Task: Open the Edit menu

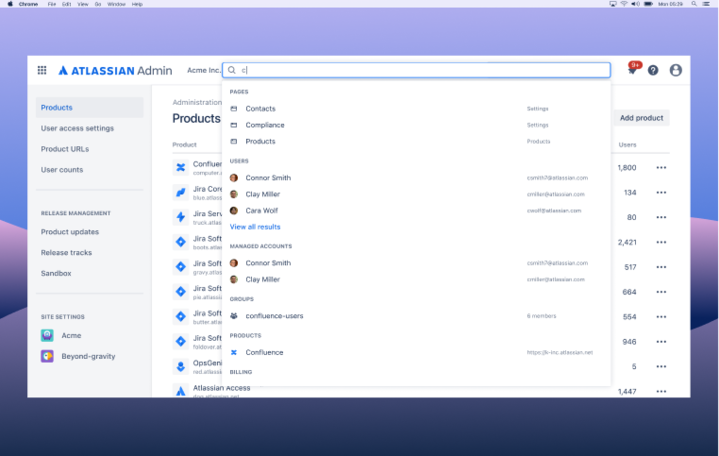Action: click(66, 4)
